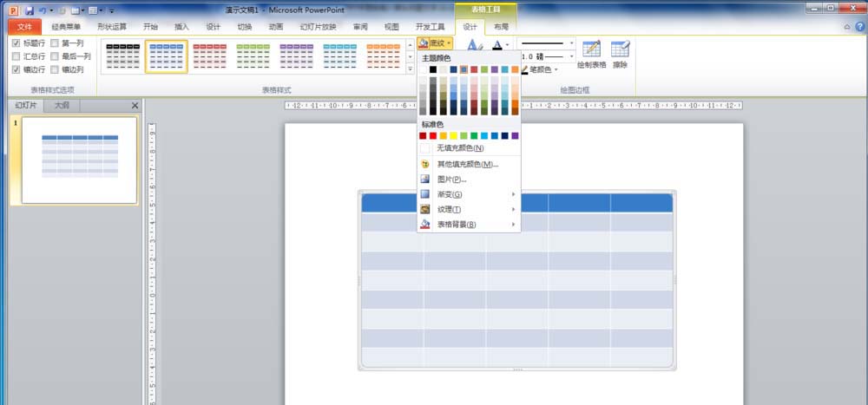Viewport: 868px width, 405px height.
Task: Uncheck the 标题行 header row checkbox
Action: pos(16,42)
